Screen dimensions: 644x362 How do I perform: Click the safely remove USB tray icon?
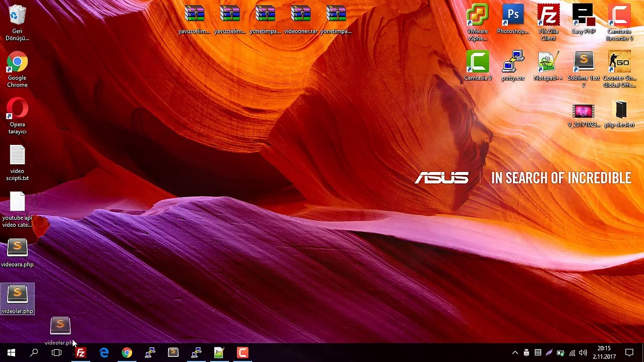pos(526,353)
